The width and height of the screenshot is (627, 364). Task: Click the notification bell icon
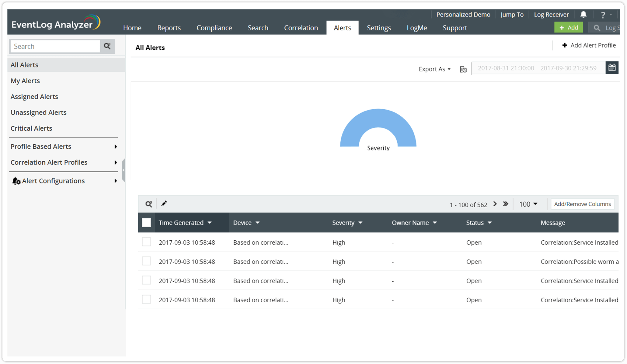coord(583,14)
